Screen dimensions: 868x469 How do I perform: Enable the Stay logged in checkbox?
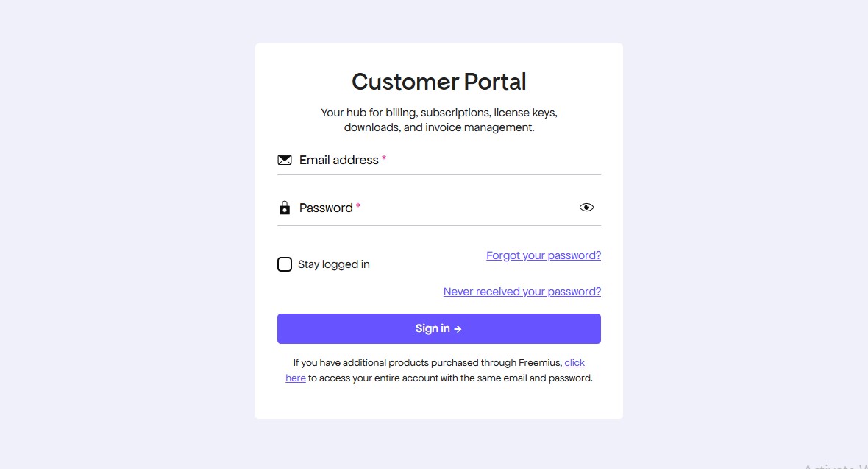click(x=285, y=264)
